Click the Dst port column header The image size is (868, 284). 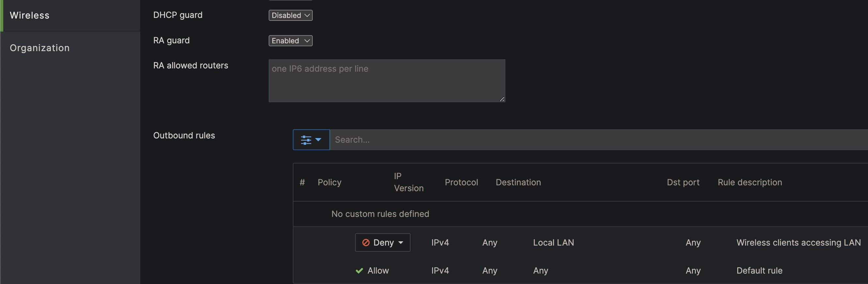[x=683, y=182]
